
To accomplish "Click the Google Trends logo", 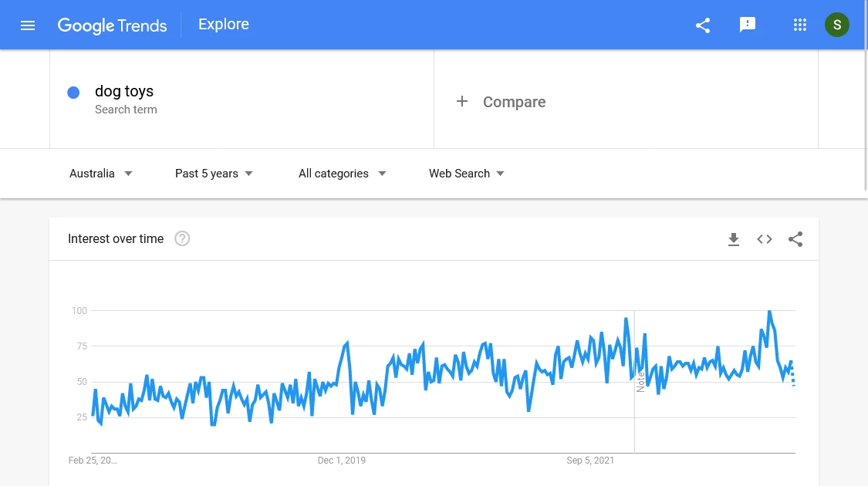I will tap(113, 25).
